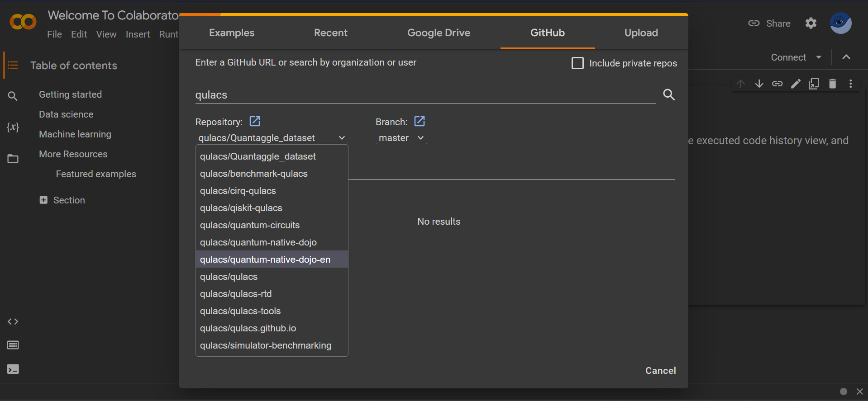868x401 pixels.
Task: Open the user account avatar
Action: pyautogui.click(x=841, y=23)
